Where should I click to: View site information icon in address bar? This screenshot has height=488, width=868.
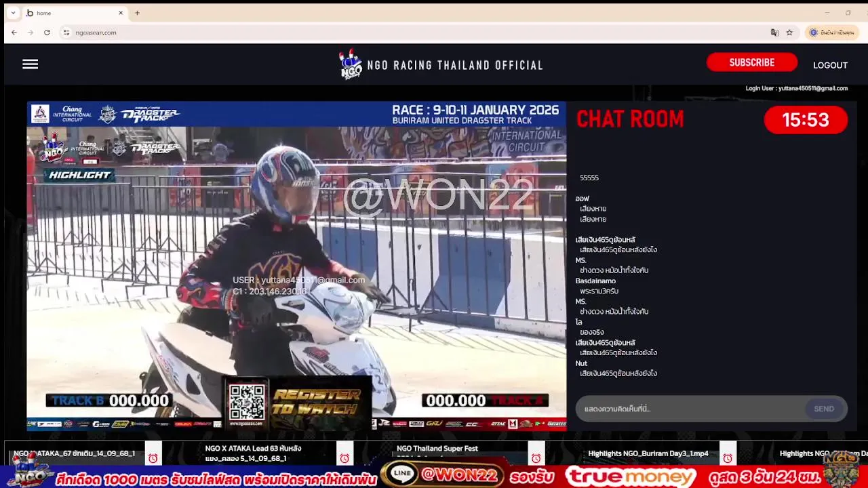(x=66, y=33)
